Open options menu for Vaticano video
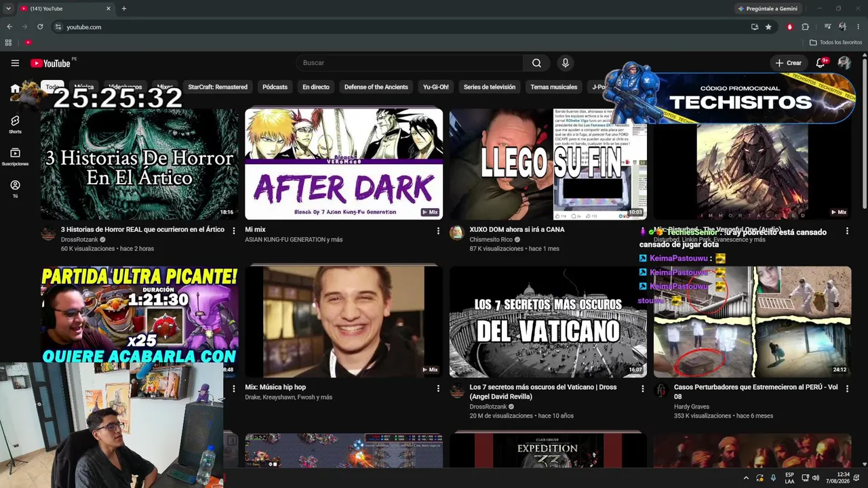This screenshot has height=488, width=868. [x=643, y=388]
